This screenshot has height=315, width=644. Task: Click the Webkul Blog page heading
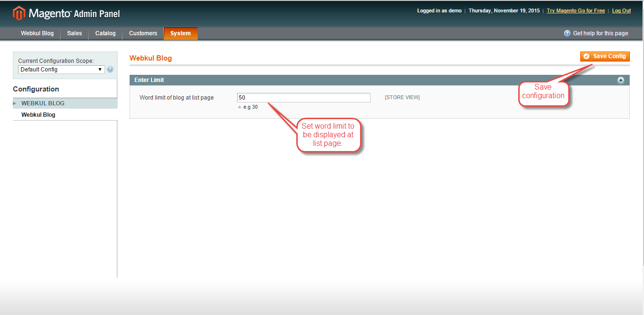click(x=151, y=58)
